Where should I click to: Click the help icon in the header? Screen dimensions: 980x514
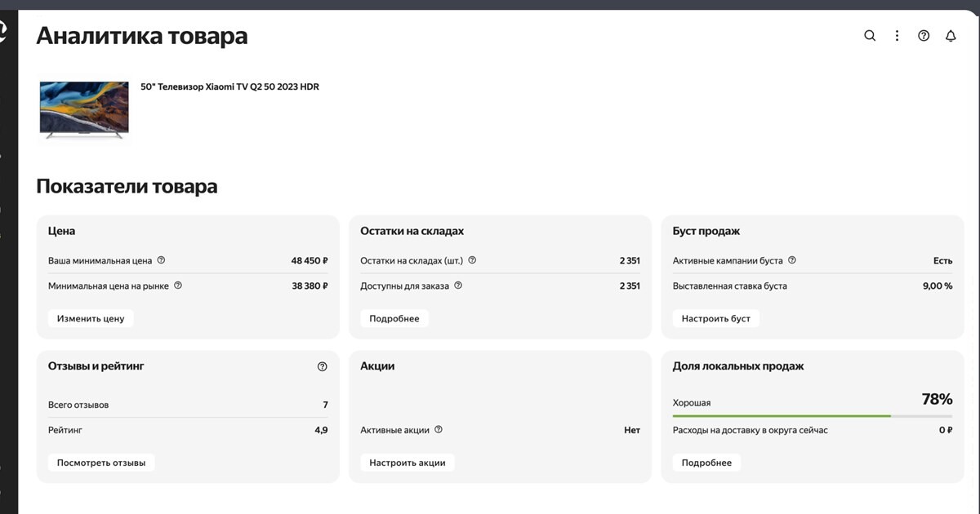click(x=924, y=36)
